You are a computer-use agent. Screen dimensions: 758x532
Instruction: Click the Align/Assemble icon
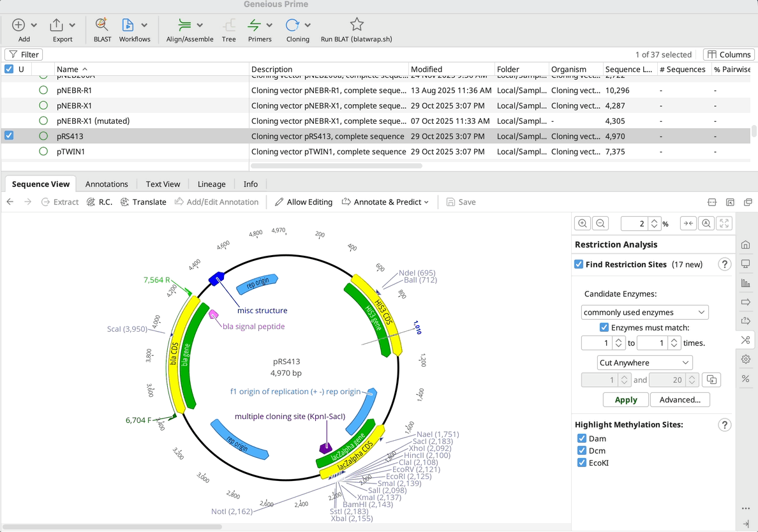(x=185, y=26)
